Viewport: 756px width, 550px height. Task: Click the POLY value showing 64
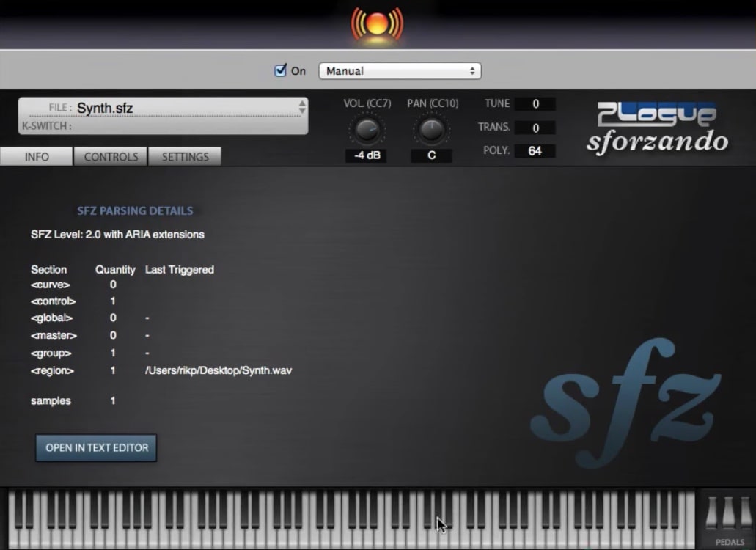tap(533, 151)
